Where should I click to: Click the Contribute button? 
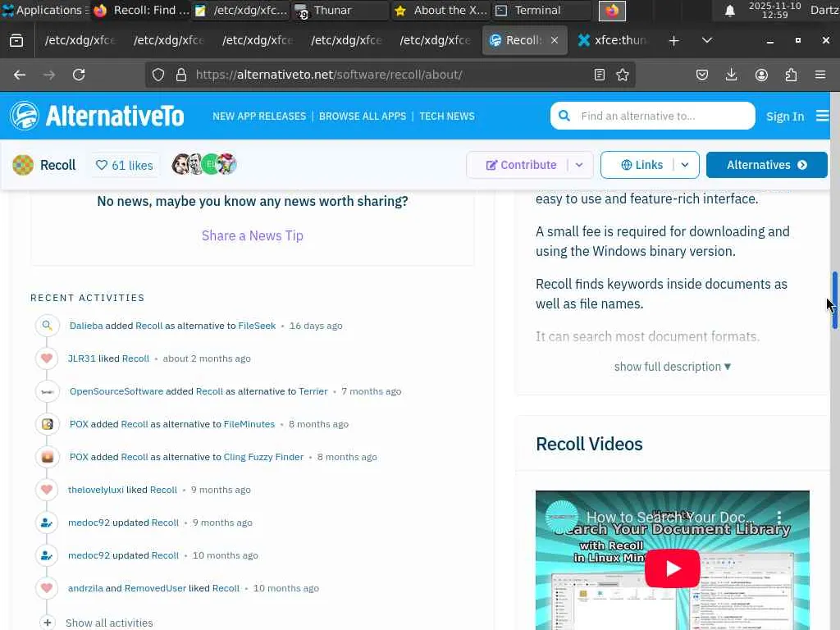pyautogui.click(x=521, y=165)
